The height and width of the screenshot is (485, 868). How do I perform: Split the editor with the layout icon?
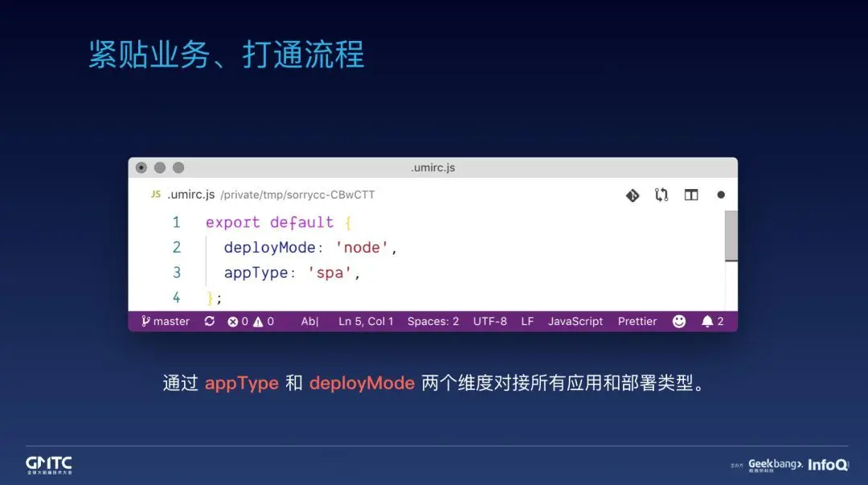tap(691, 195)
